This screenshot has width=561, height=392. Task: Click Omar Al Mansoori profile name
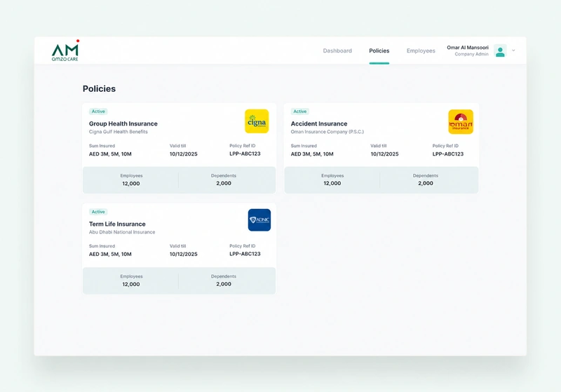468,48
